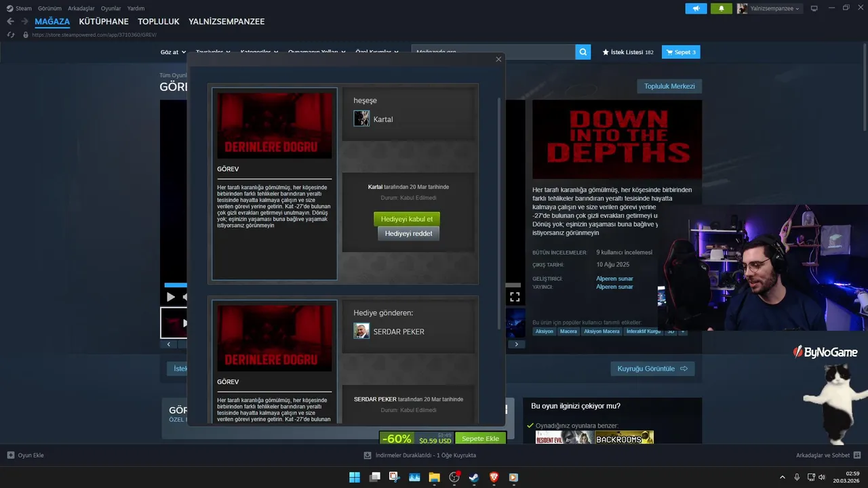The height and width of the screenshot is (488, 868).
Task: Expand the Göz at dropdown
Action: coord(172,52)
